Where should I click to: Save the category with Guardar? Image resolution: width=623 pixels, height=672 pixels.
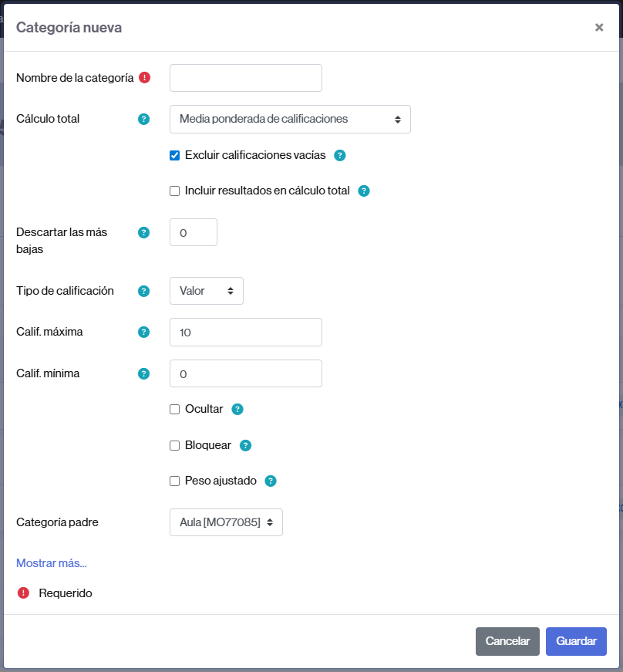tap(576, 642)
